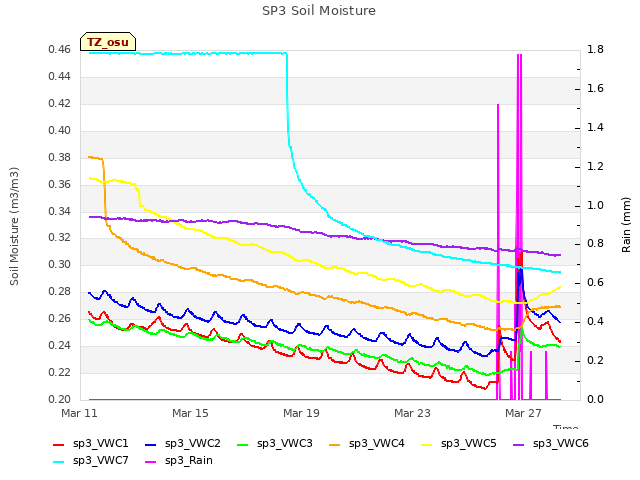
Task: Click the 0.38 soil moisture tick label
Action: 60,158
